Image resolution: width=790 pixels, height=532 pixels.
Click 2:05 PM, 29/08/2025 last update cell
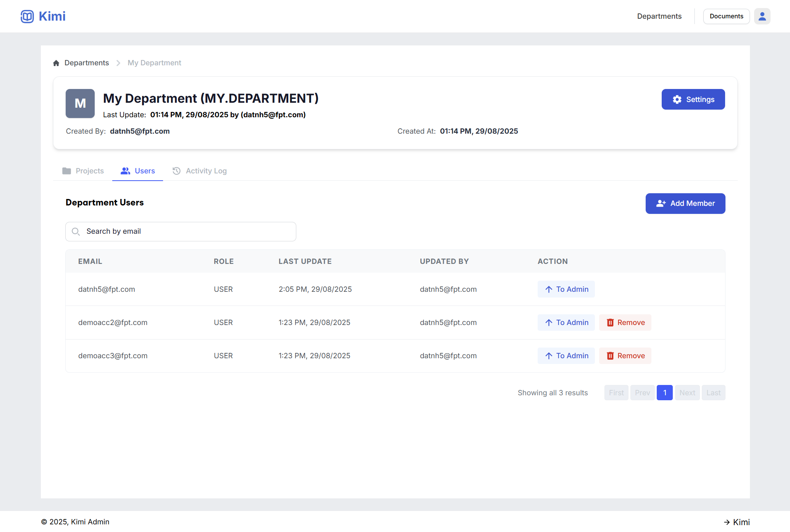[315, 289]
